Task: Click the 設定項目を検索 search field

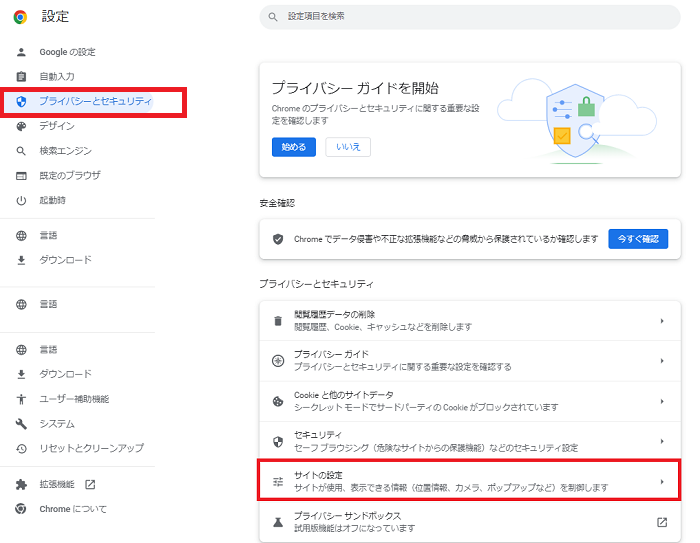Action: coord(470,17)
